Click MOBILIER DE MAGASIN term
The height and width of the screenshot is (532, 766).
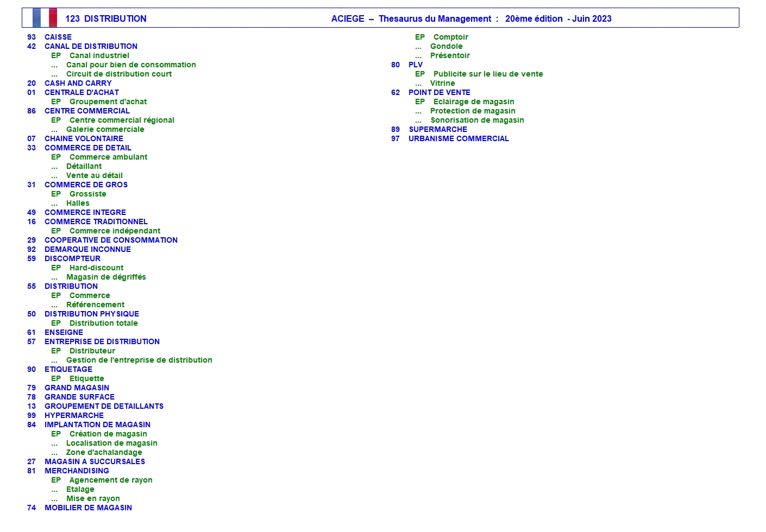coord(88,508)
